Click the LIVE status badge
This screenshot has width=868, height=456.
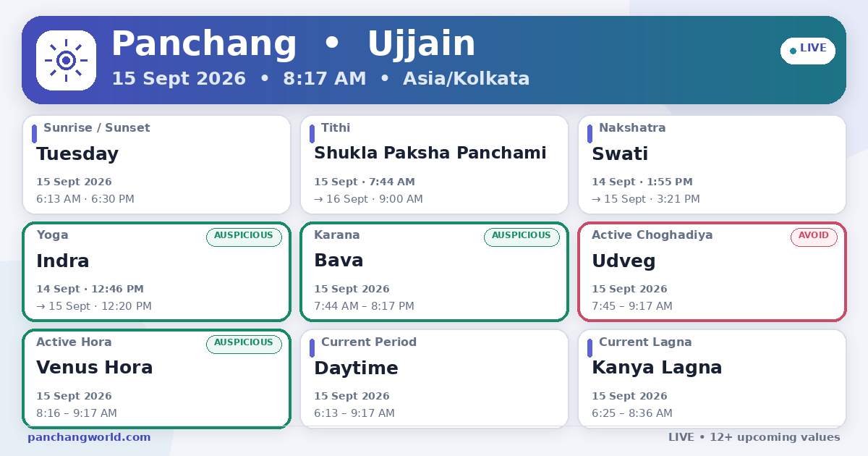807,51
